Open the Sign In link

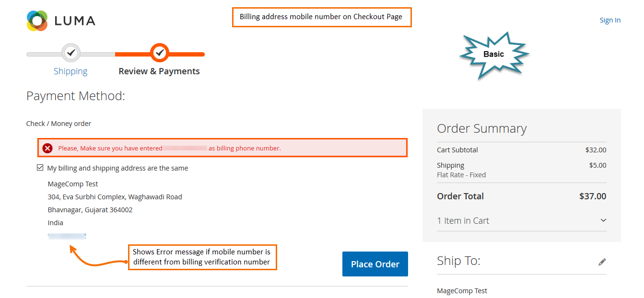[610, 20]
